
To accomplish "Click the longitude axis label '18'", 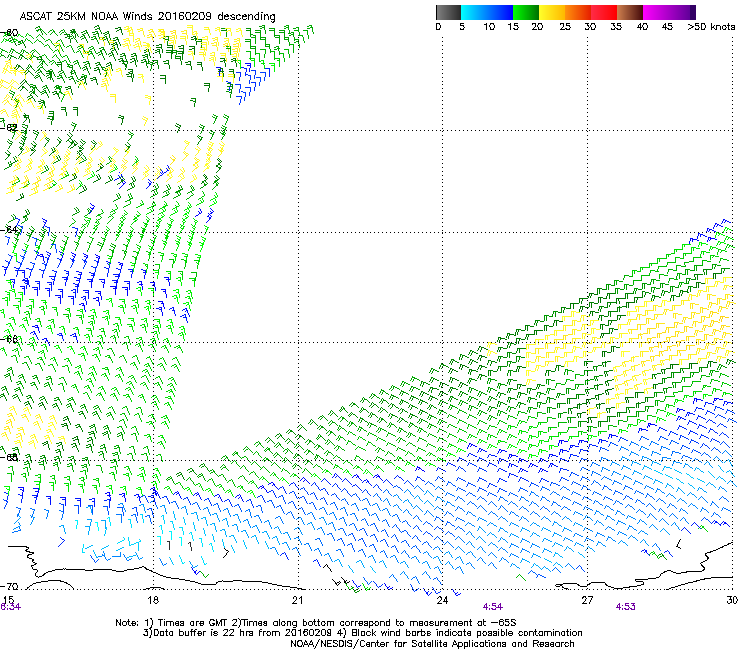I will 153,600.
